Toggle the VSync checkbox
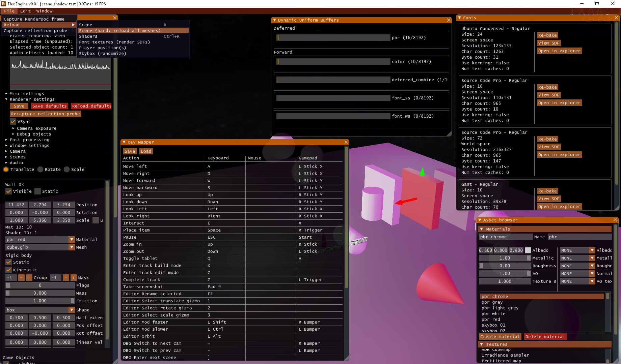621x364 pixels. pyautogui.click(x=13, y=122)
